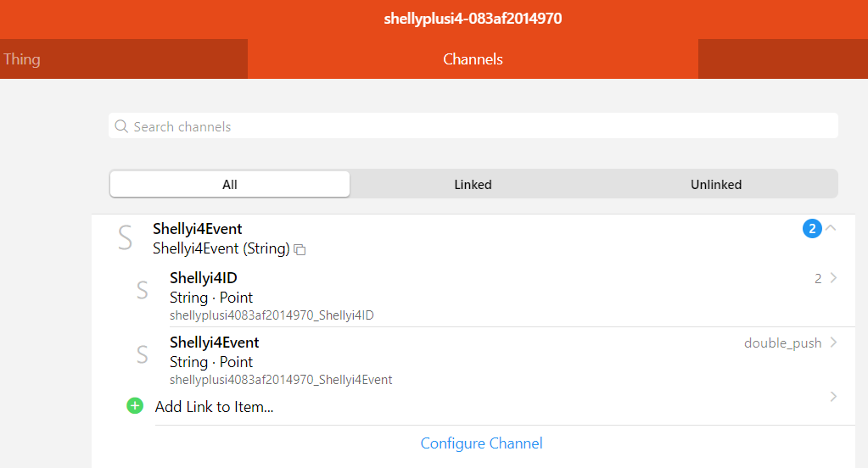This screenshot has width=868, height=468.
Task: Click the S icon beside the double_push item
Action: click(143, 355)
